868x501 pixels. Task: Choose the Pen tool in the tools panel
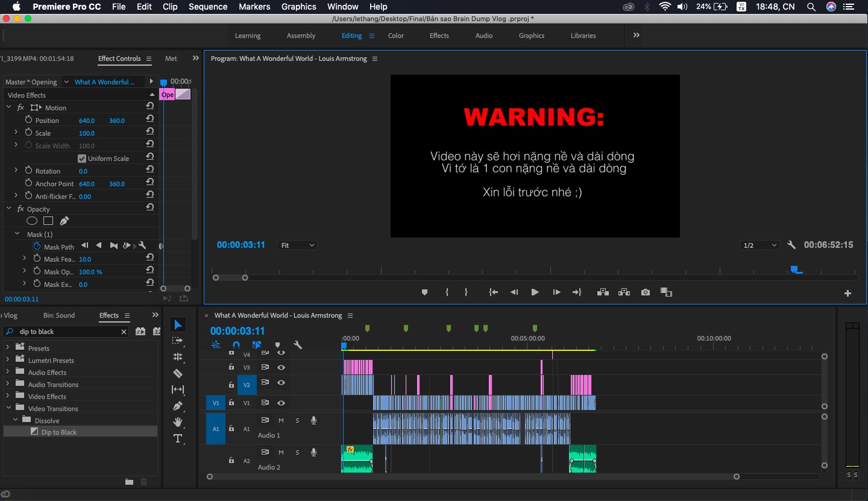(x=178, y=406)
